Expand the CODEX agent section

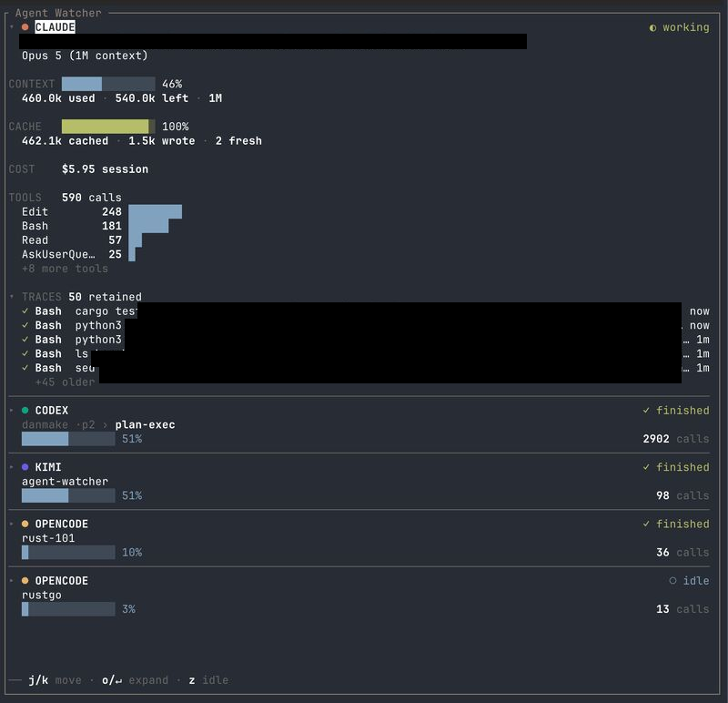point(12,411)
